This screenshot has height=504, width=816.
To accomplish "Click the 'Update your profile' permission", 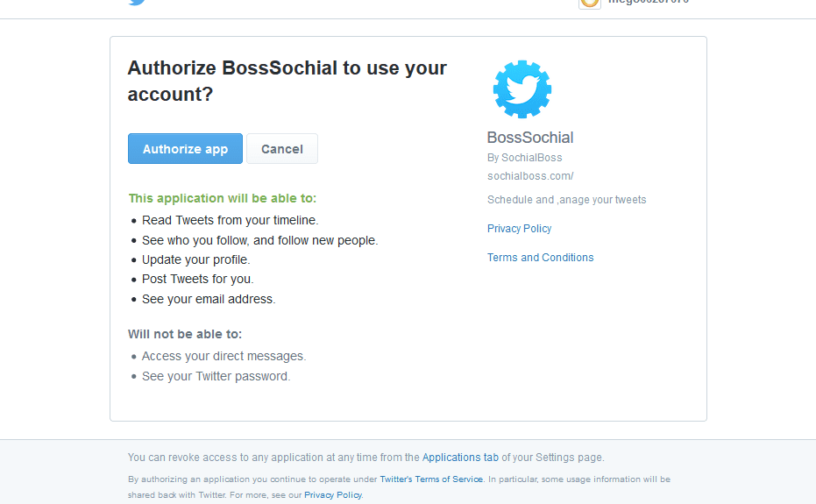I will (x=195, y=260).
